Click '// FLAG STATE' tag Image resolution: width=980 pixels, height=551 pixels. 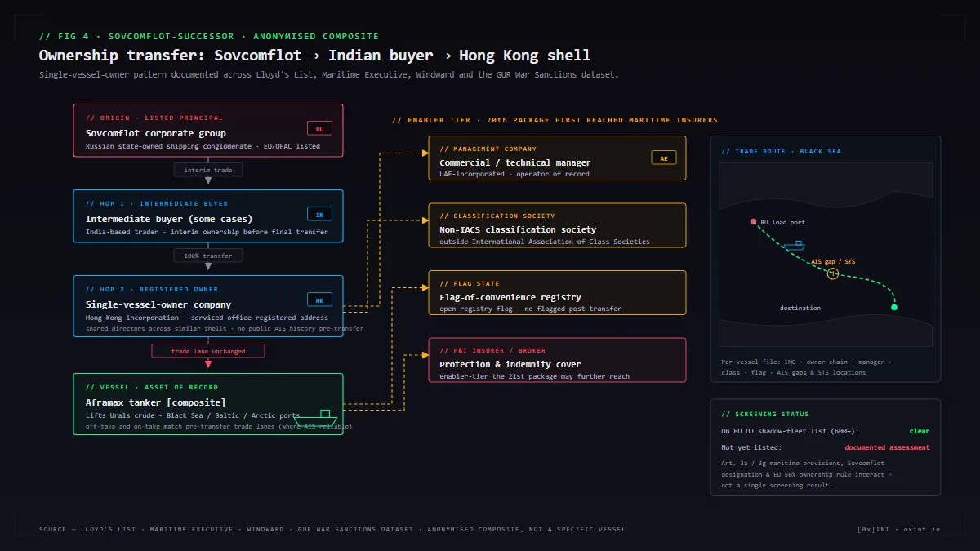[x=470, y=283]
